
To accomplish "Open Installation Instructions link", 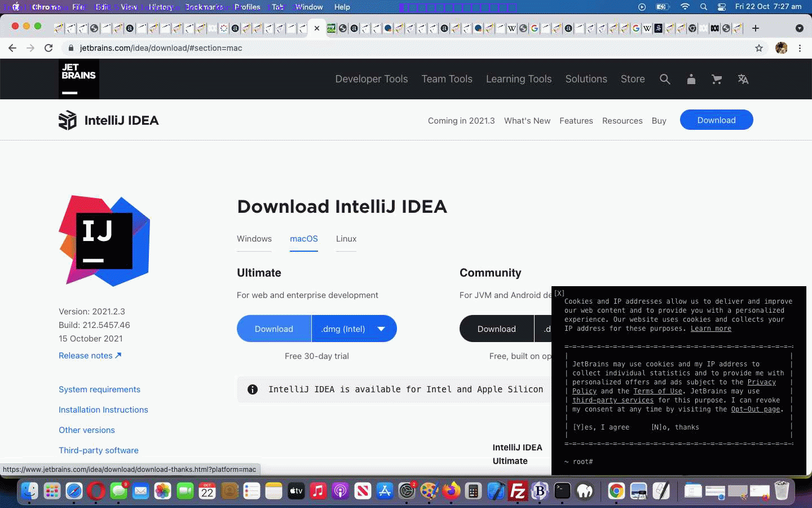I will tap(103, 410).
